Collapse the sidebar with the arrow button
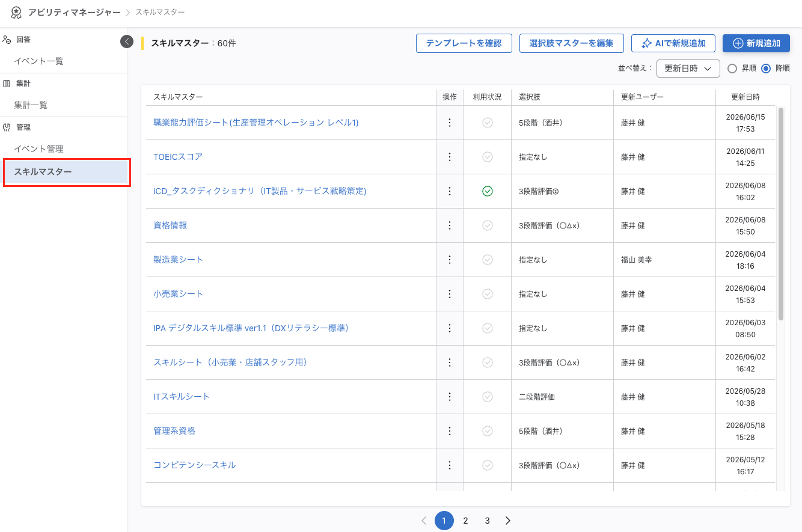 126,41
